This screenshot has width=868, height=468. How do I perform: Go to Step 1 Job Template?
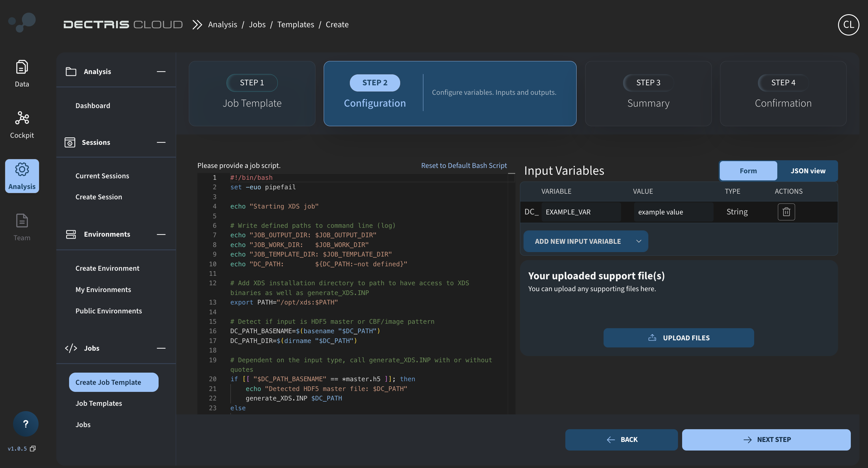[252, 94]
